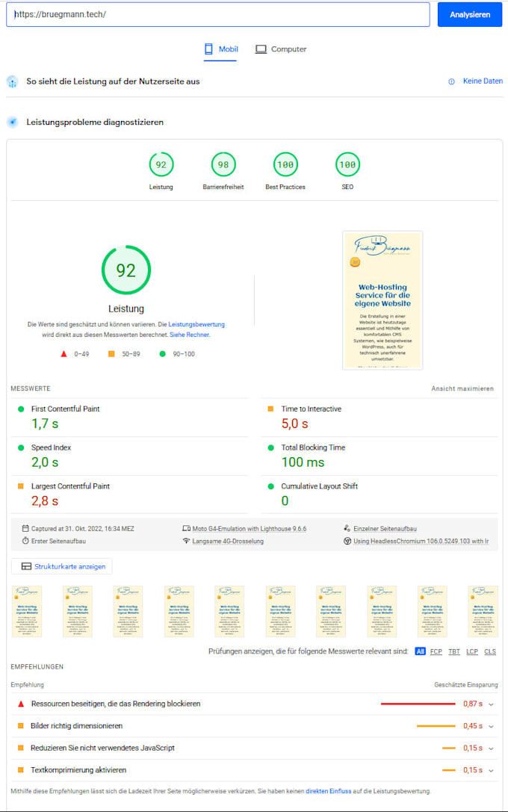Open the direkten Einfluss link
The image size is (508, 812).
tap(328, 791)
